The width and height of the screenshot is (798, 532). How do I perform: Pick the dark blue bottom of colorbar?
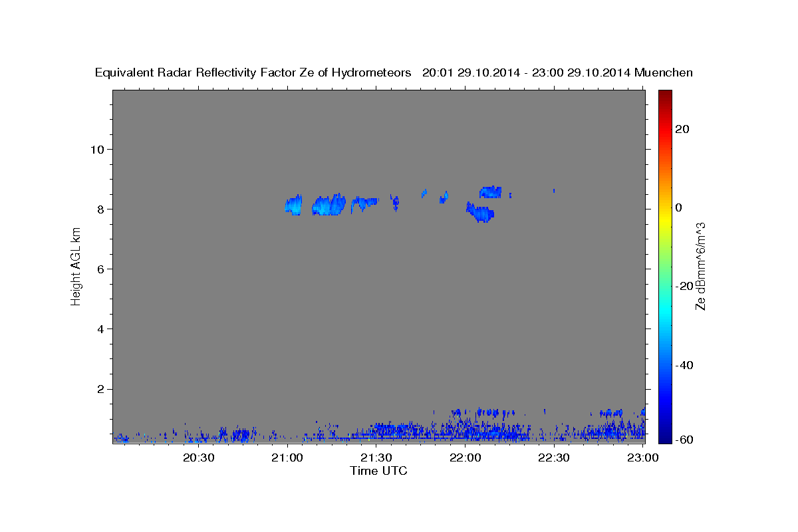(664, 438)
